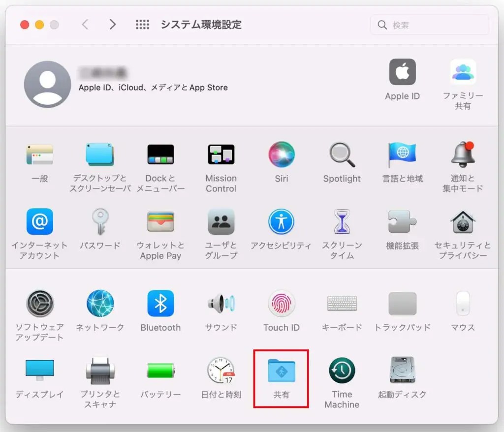This screenshot has width=504, height=432.
Task: Click the user profile avatar
Action: click(48, 84)
